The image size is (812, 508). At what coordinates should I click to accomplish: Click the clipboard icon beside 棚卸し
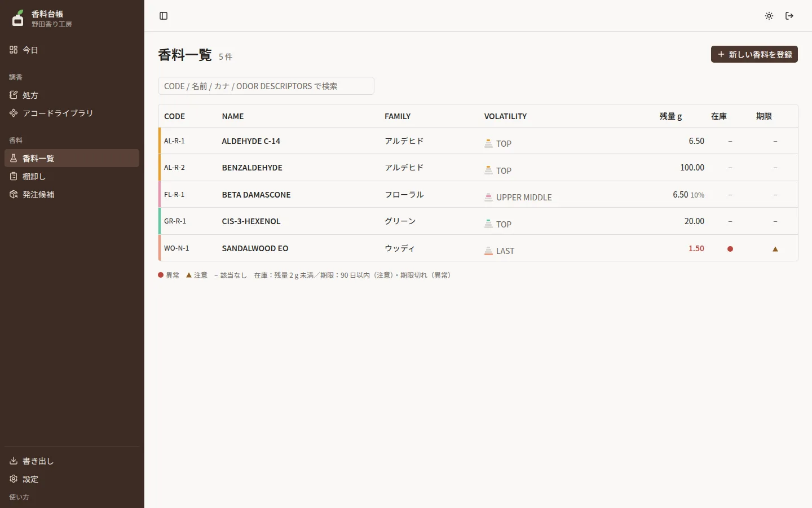[14, 176]
